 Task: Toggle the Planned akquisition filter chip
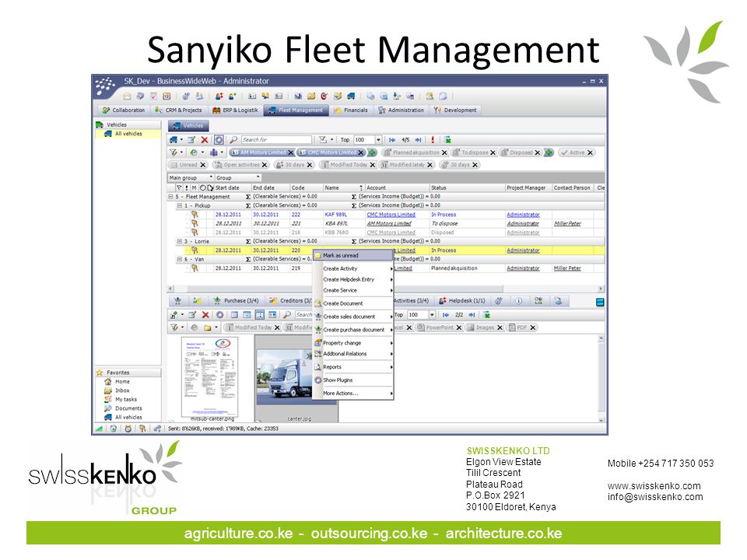tap(415, 152)
